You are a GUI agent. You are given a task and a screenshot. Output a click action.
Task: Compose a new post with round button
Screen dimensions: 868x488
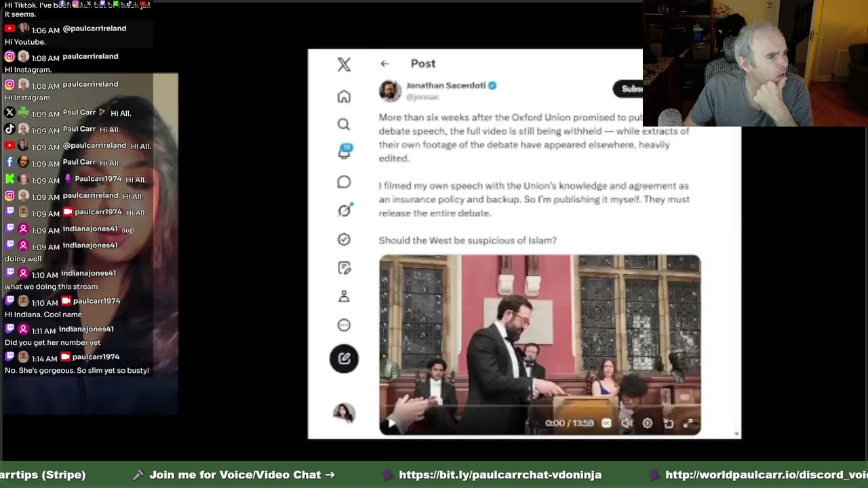pos(344,359)
